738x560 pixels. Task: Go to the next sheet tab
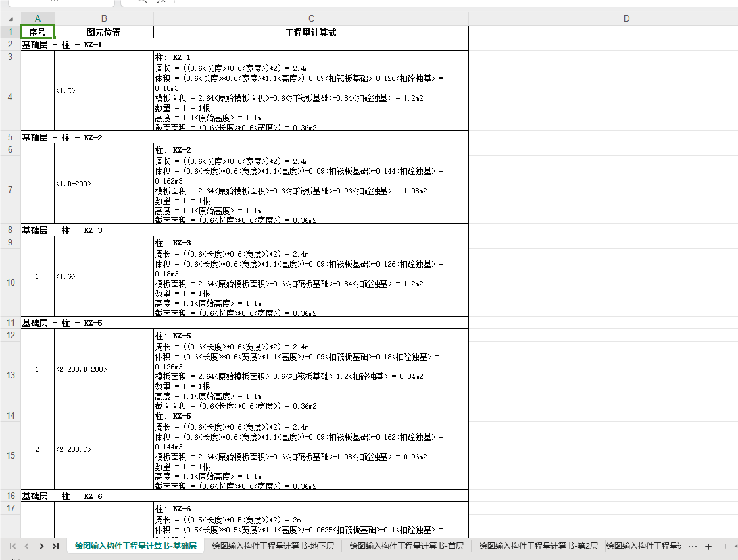coord(41,546)
